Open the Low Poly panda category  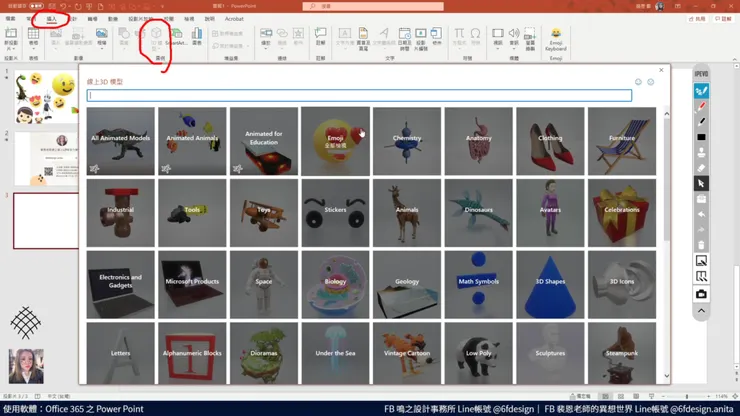point(479,353)
